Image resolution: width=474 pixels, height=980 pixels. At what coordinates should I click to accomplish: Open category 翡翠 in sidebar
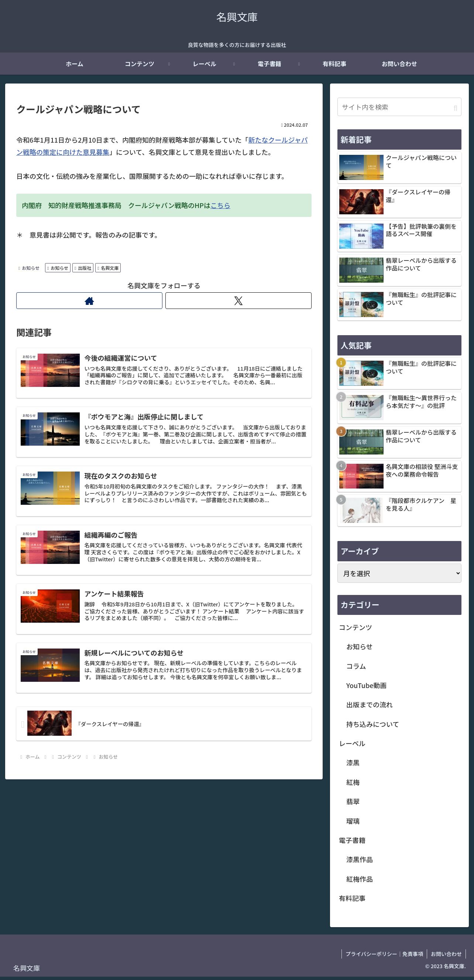click(x=353, y=802)
